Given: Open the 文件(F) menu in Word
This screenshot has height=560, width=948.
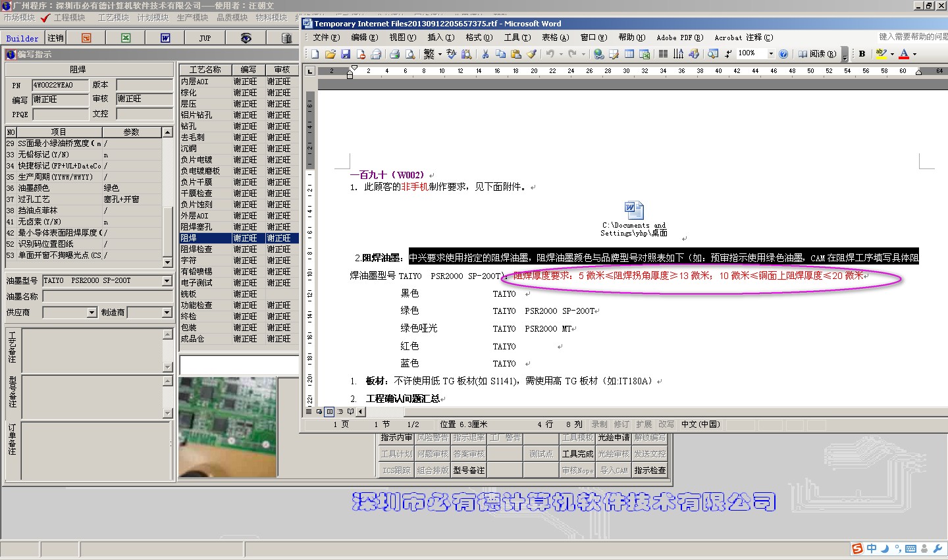Looking at the screenshot, I should [327, 38].
